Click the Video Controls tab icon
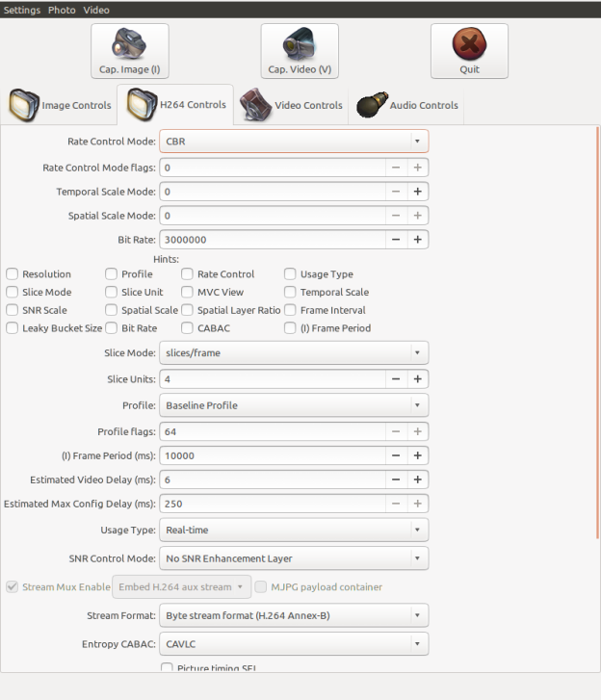The height and width of the screenshot is (700, 601). 256,104
